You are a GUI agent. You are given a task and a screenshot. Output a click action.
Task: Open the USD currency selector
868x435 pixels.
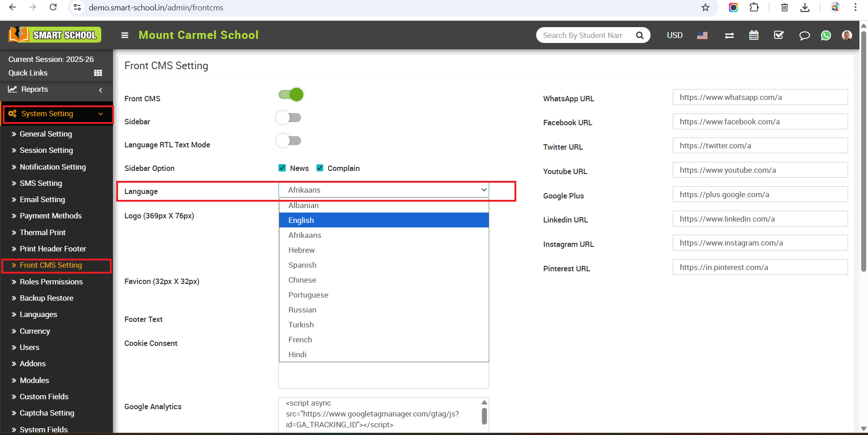(x=675, y=35)
